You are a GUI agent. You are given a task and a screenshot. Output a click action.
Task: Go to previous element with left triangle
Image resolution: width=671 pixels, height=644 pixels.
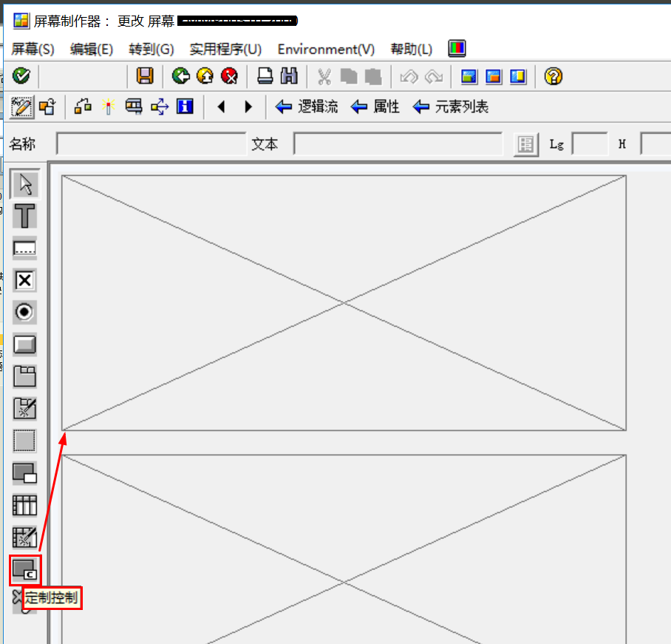tap(221, 106)
